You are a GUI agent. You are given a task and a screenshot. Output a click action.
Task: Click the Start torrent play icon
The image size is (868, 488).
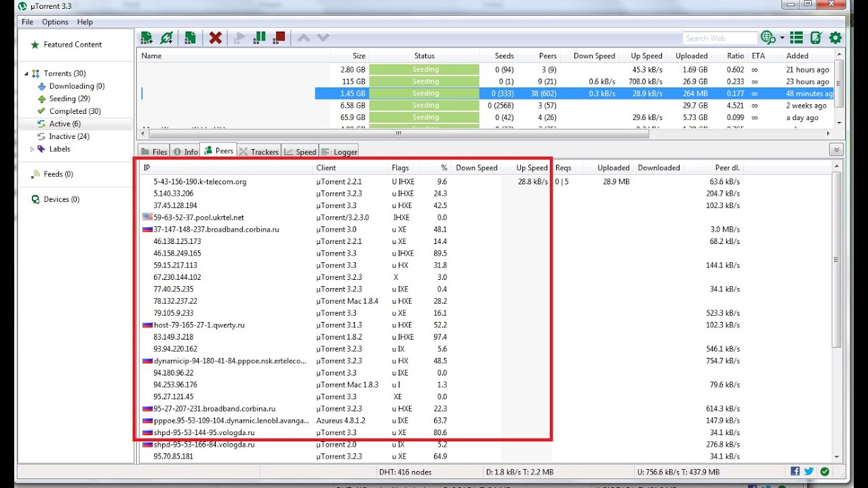click(x=239, y=38)
